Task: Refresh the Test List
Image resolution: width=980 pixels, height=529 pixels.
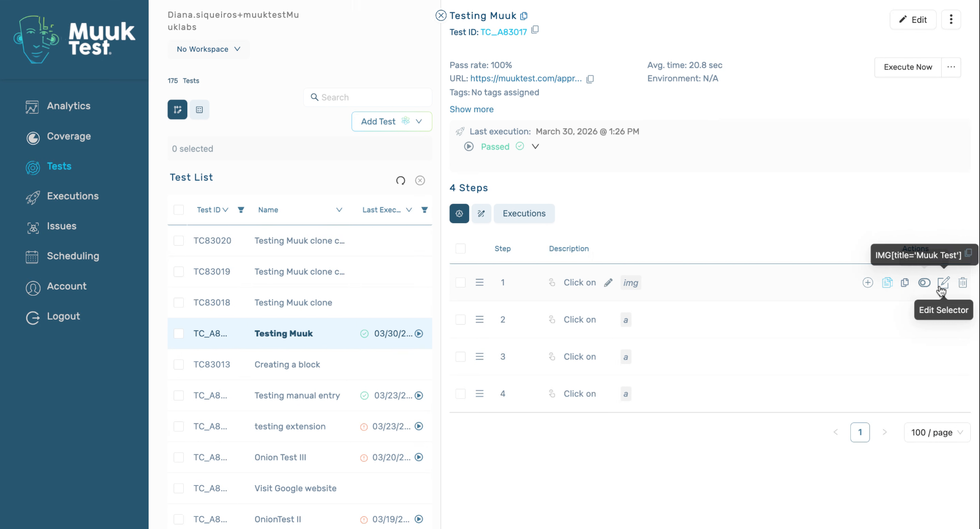Action: (401, 180)
